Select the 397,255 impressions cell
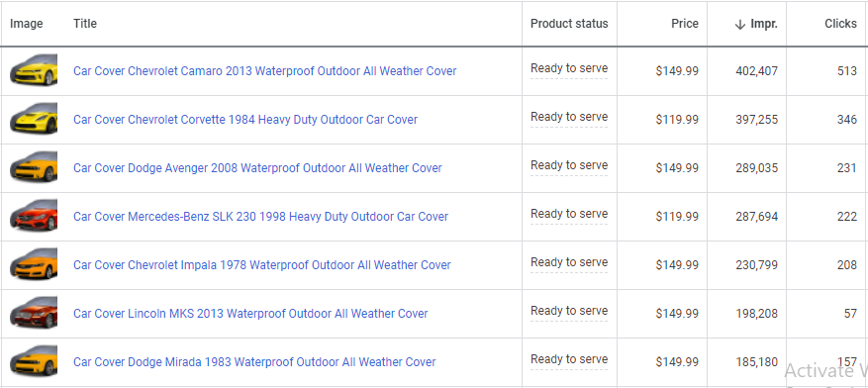Image resolution: width=868 pixels, height=388 pixels. pyautogui.click(x=757, y=120)
